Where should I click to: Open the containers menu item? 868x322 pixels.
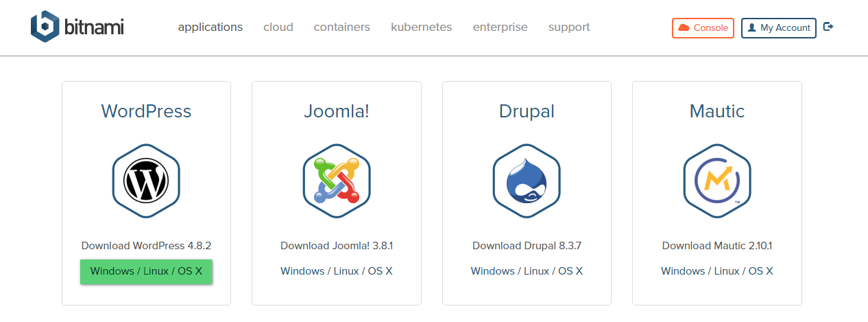coord(342,27)
